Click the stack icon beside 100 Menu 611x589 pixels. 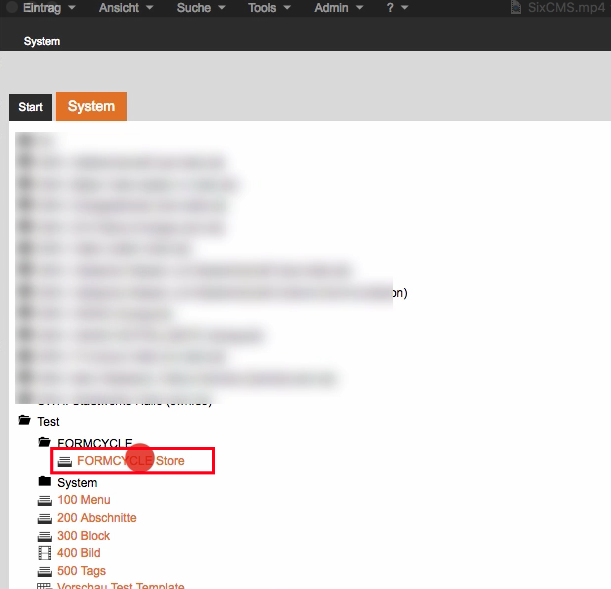[x=44, y=500]
